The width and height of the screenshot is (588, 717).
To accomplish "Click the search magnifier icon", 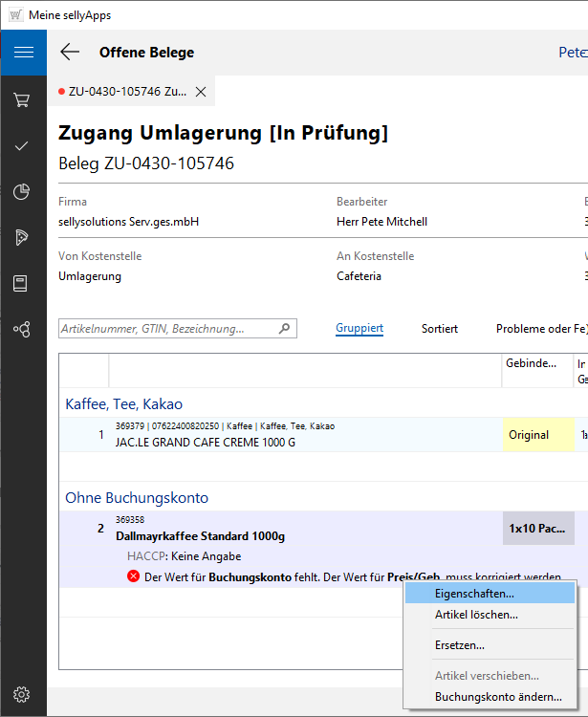I will (x=284, y=329).
